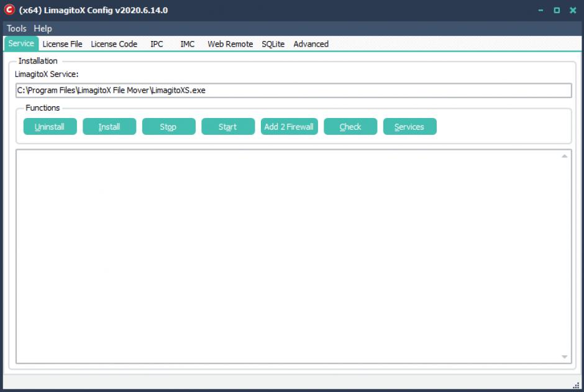Switch to the Web Remote tab
This screenshot has width=584, height=392.
coord(230,44)
